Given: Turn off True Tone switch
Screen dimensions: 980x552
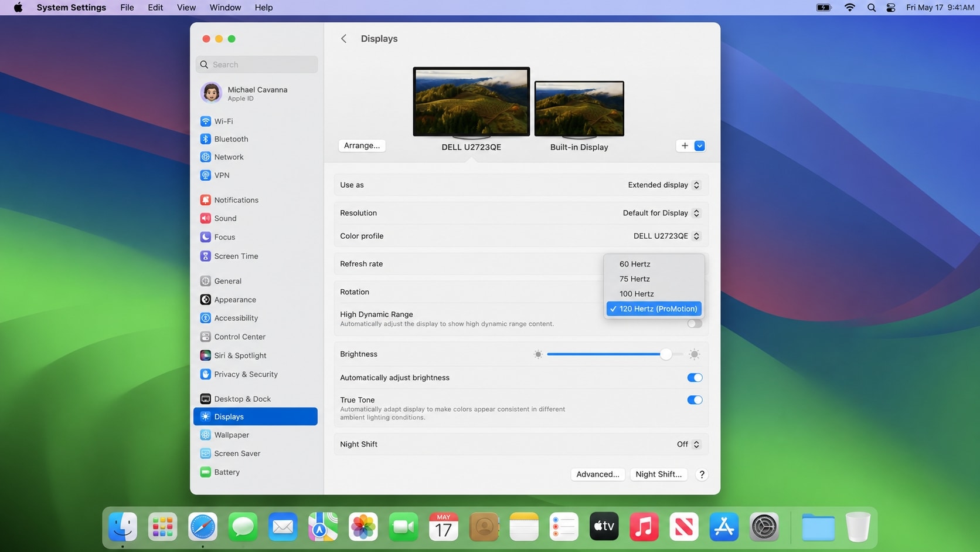Looking at the screenshot, I should point(695,400).
